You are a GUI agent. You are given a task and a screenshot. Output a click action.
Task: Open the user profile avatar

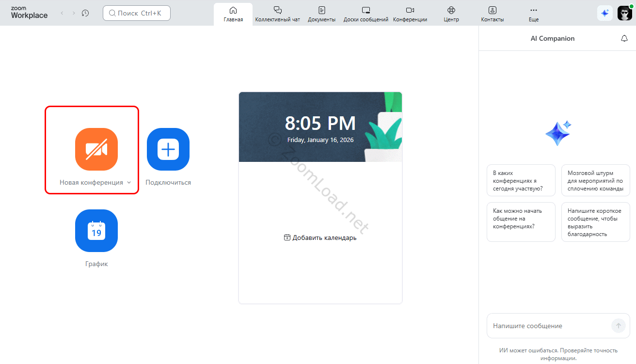point(625,13)
